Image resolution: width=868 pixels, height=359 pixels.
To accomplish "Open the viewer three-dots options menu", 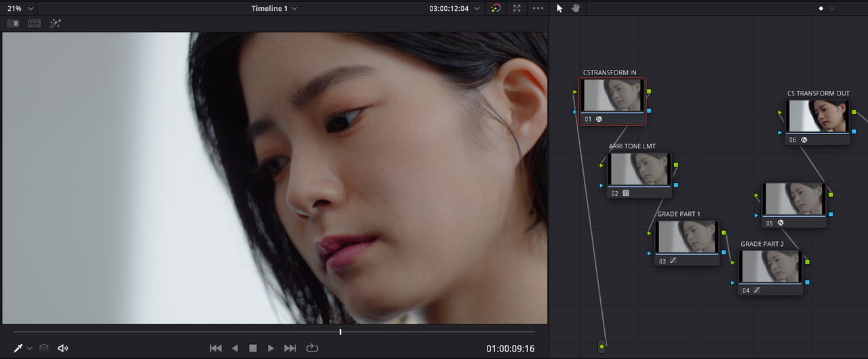I will pyautogui.click(x=538, y=8).
